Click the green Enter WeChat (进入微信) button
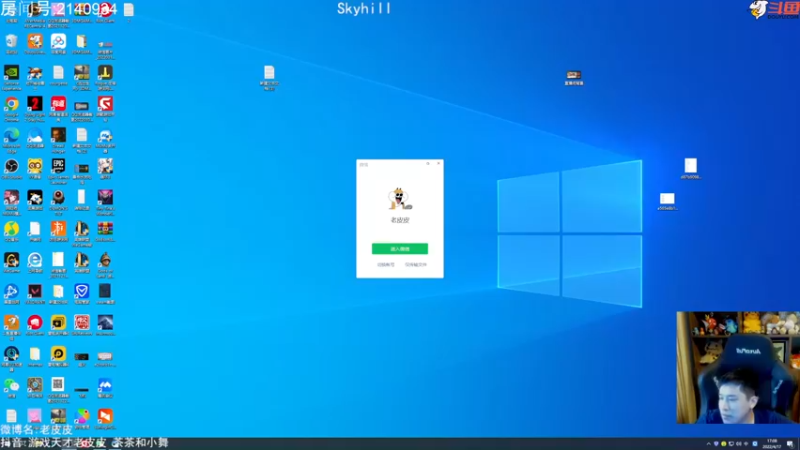 (399, 248)
